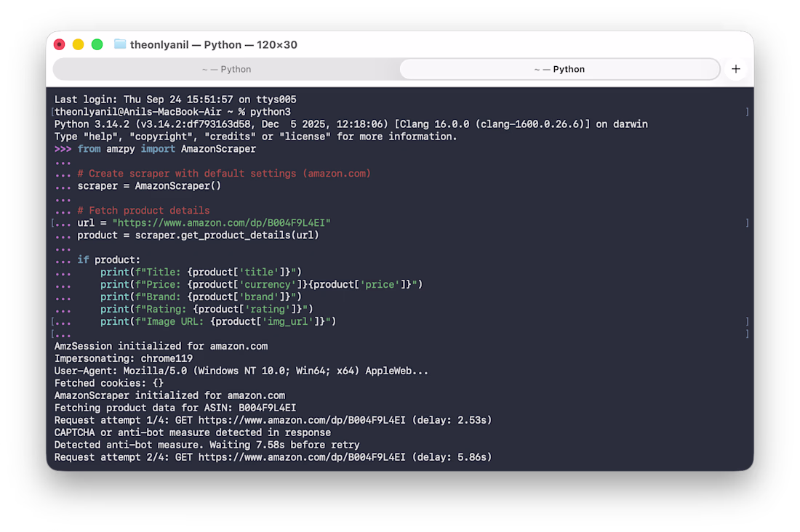Click the green zoom window button
Image resolution: width=800 pixels, height=532 pixels.
[x=97, y=44]
